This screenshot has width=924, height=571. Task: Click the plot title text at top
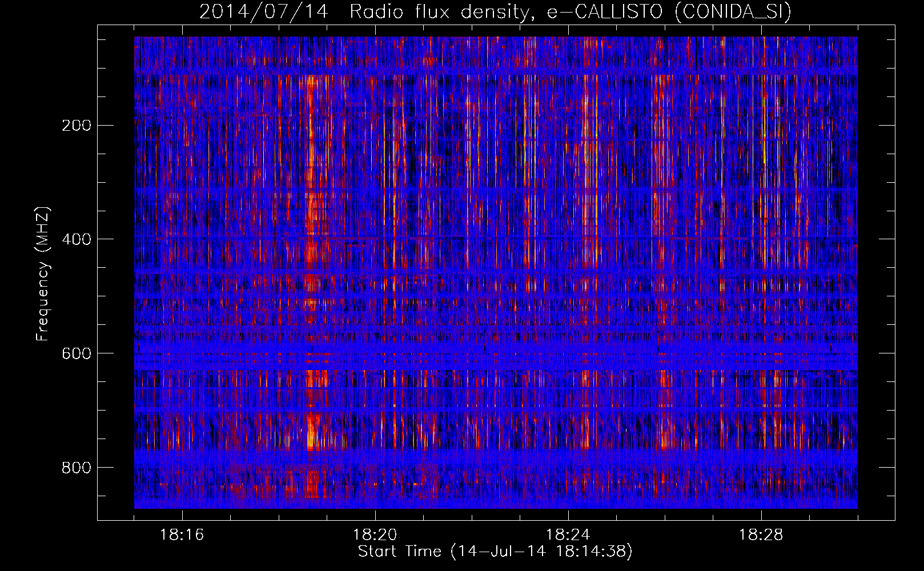pyautogui.click(x=495, y=11)
